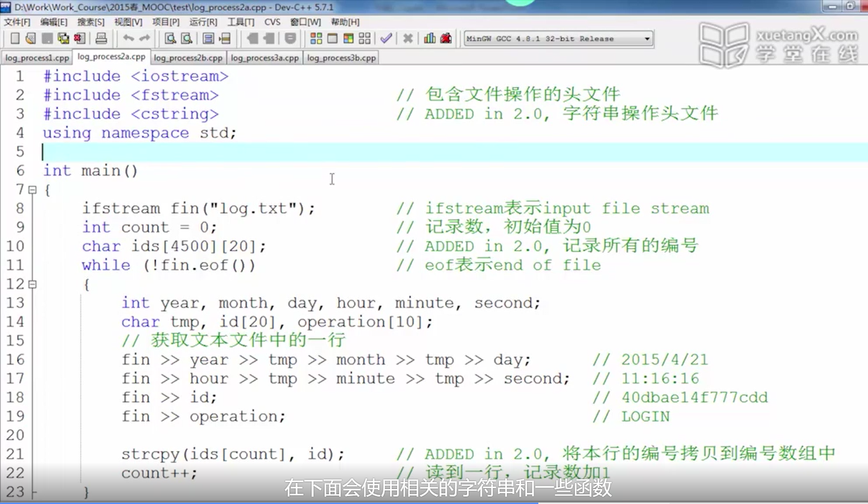Minimize the Dev-C++ window
Viewport: 868px width, 504px height.
pyautogui.click(x=833, y=6)
